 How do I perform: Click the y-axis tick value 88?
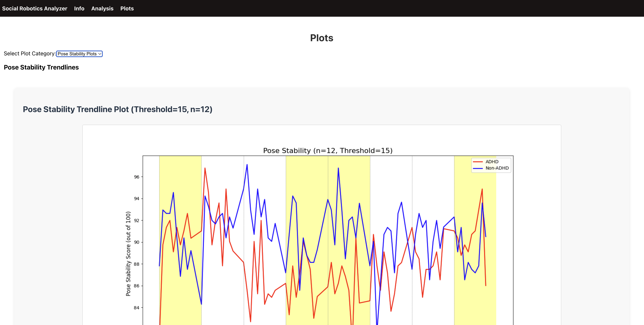click(136, 264)
